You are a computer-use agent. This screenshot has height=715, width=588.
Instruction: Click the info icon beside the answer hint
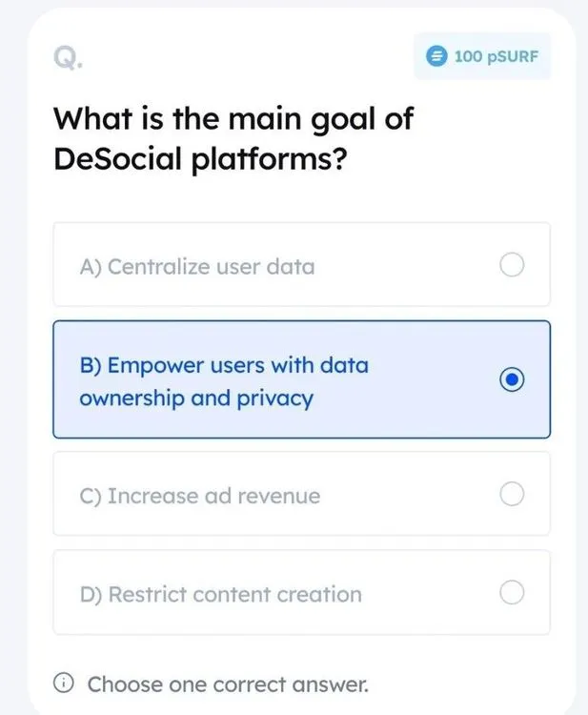(64, 684)
